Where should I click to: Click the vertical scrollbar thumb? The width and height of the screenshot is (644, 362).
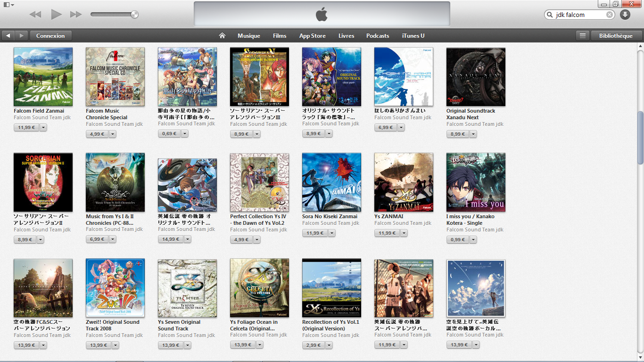640,138
